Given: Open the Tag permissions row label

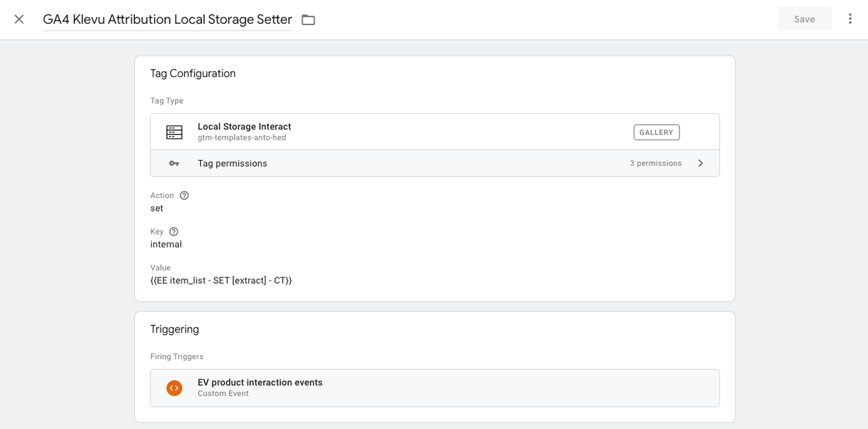Looking at the screenshot, I should tap(233, 163).
